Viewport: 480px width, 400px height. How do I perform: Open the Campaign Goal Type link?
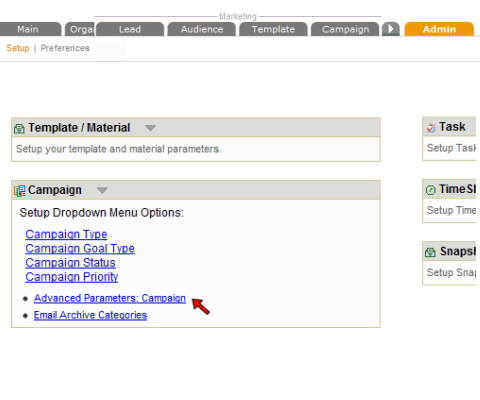pos(80,249)
